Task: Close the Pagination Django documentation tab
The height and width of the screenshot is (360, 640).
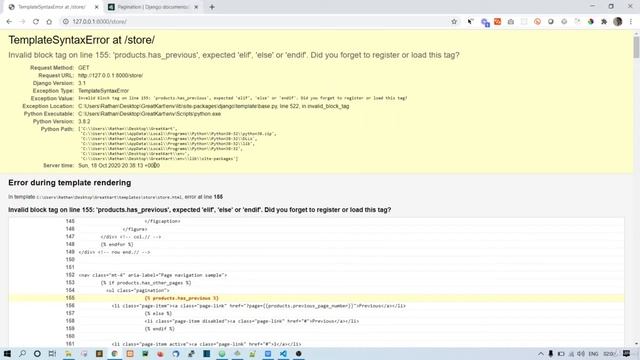Action: point(196,7)
